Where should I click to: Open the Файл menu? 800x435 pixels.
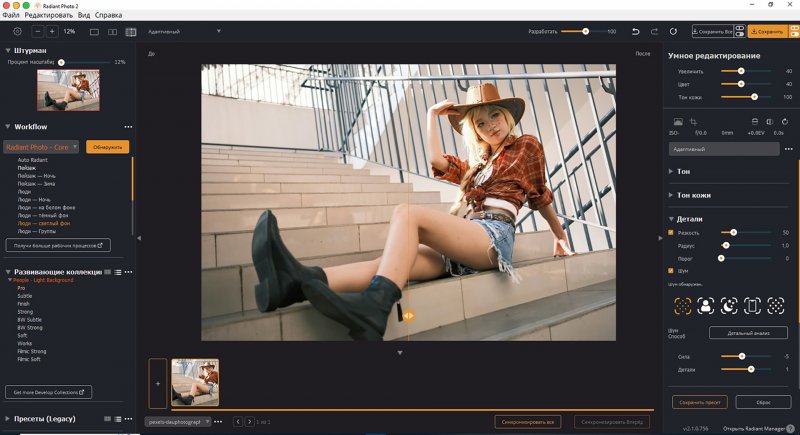(x=11, y=15)
